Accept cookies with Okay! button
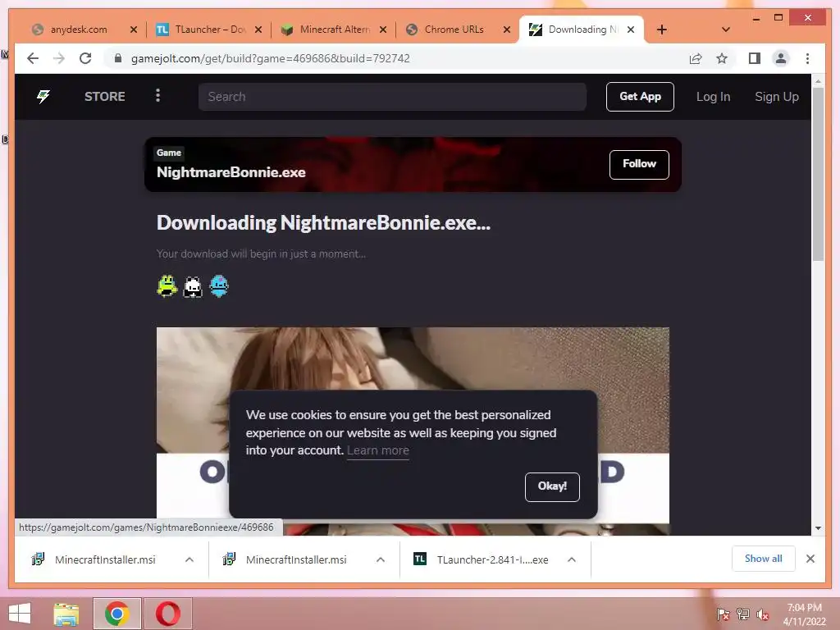The image size is (840, 630). (552, 486)
